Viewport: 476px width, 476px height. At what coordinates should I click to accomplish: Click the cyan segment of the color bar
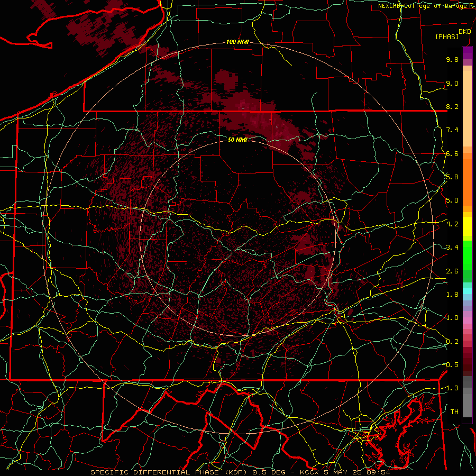467,291
